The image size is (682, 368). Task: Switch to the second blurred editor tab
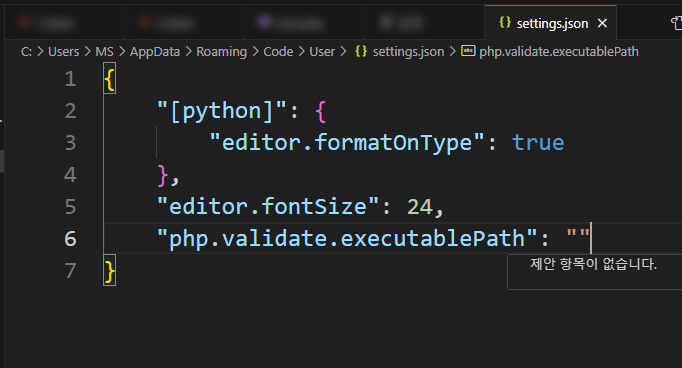pos(184,23)
